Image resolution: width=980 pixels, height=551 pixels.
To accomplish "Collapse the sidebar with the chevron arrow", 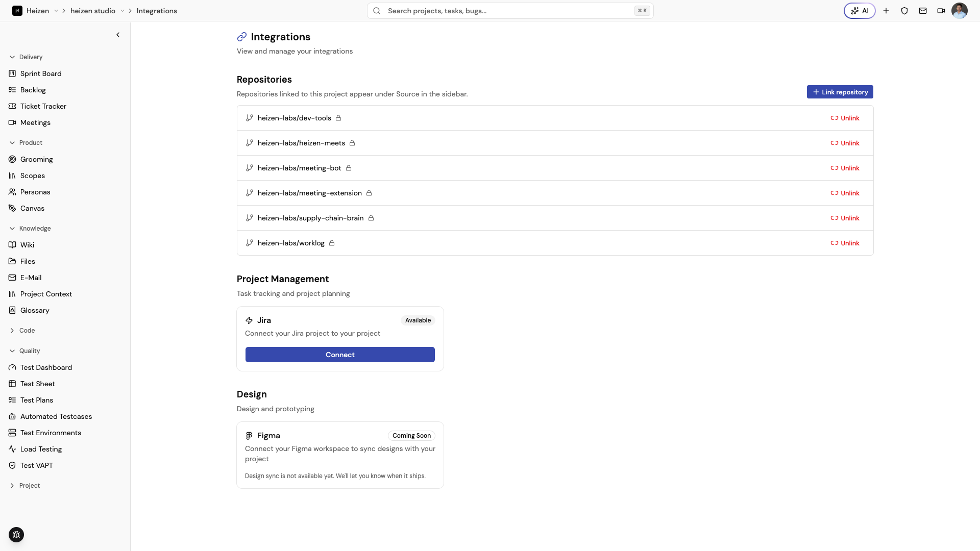I will coord(118,35).
